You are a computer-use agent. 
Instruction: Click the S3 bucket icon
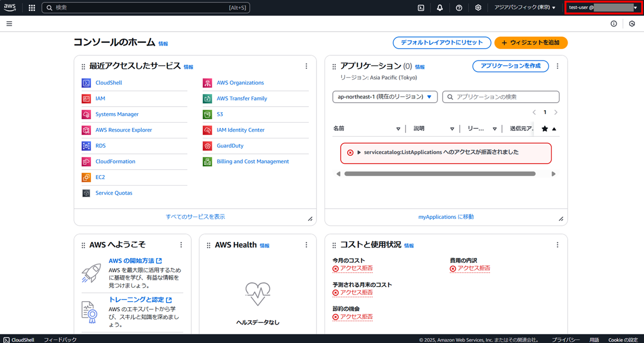point(207,115)
